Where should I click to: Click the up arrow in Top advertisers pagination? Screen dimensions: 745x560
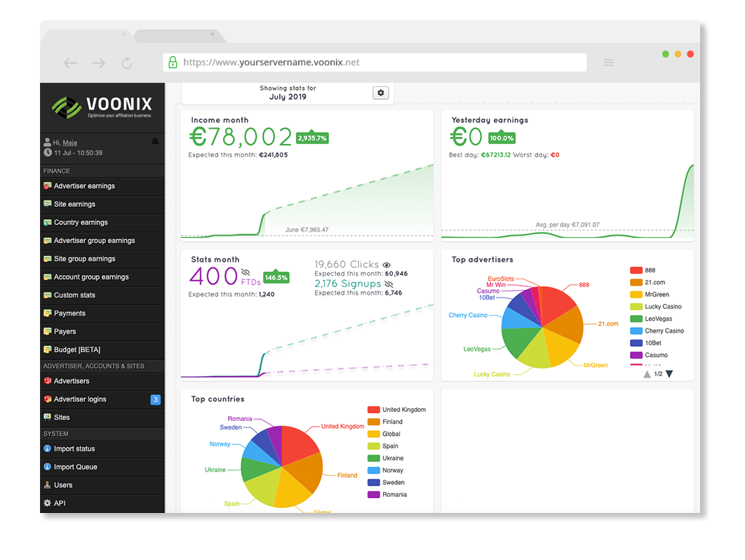[x=647, y=374]
